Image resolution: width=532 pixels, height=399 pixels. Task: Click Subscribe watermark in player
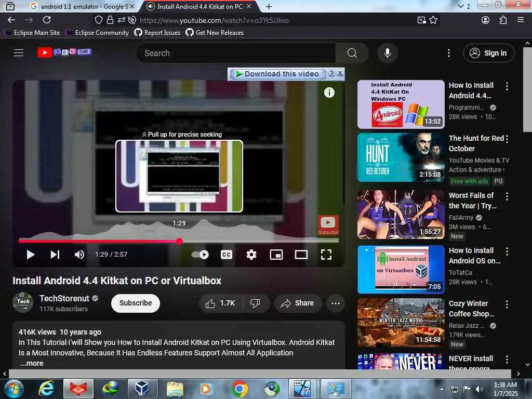pos(328,225)
